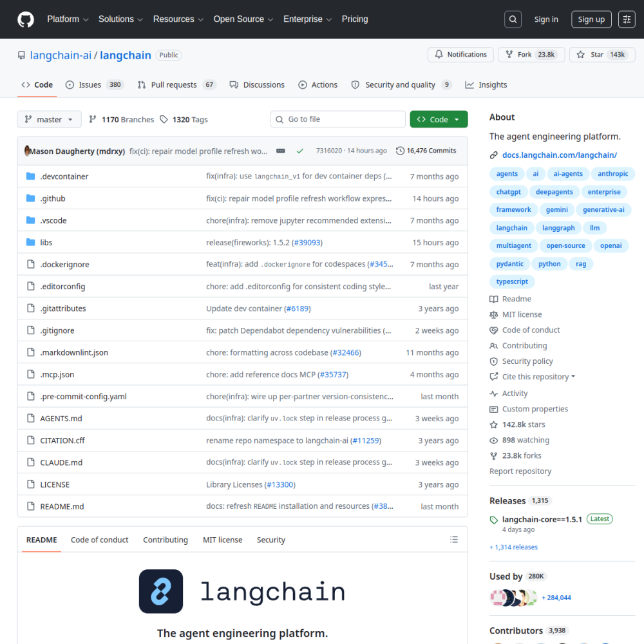
Task: Click the release tag icon by langchain-core==1.5.1
Action: [x=494, y=520]
